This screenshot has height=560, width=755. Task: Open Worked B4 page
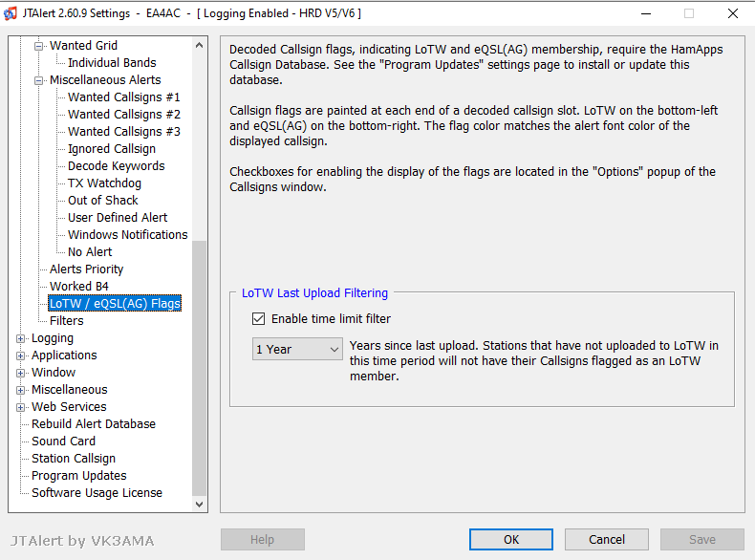[x=79, y=287]
